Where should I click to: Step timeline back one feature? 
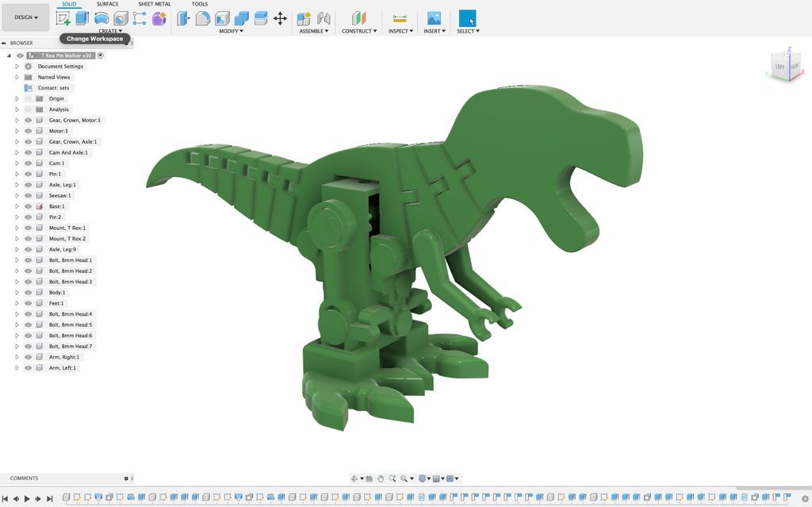coord(16,499)
